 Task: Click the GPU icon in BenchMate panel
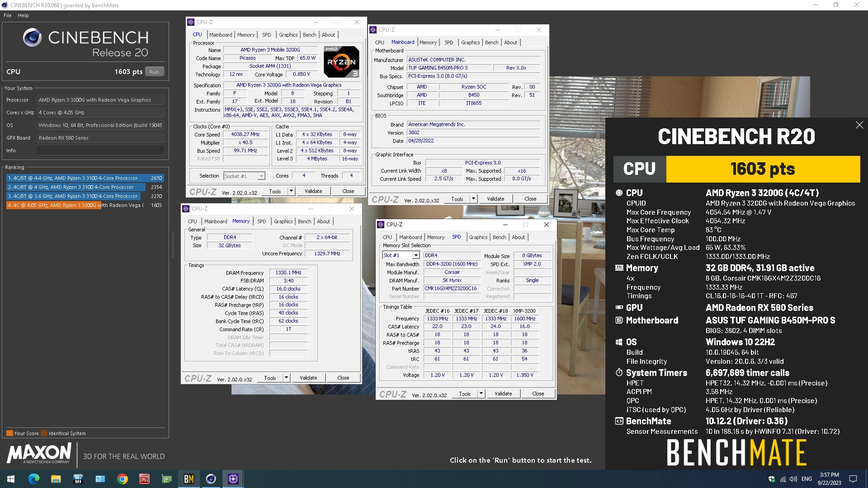click(x=619, y=308)
